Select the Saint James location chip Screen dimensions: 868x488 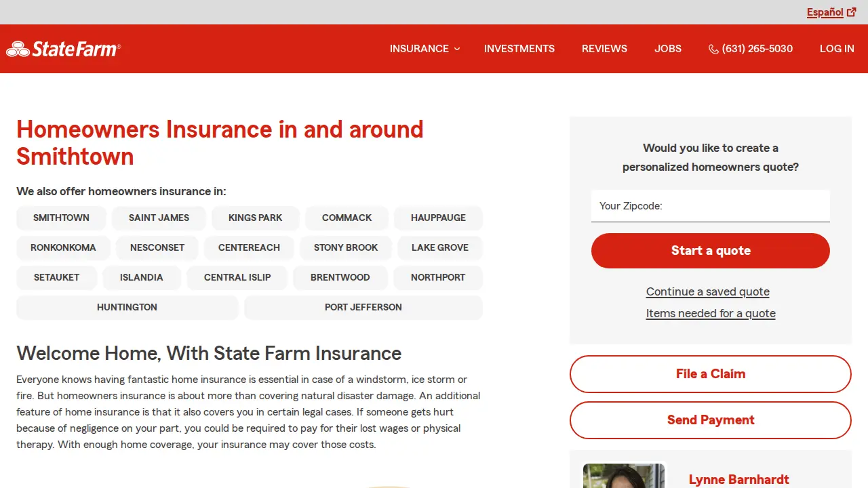[x=159, y=218]
